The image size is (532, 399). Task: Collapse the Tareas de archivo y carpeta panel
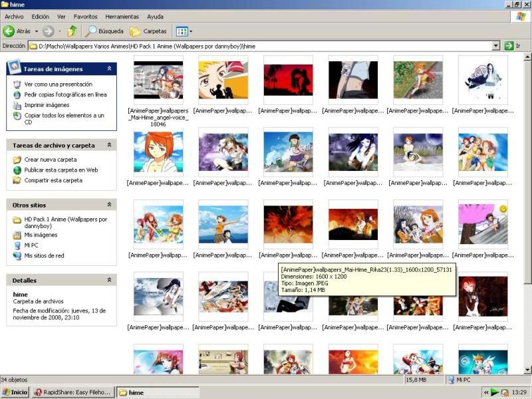pyautogui.click(x=109, y=145)
